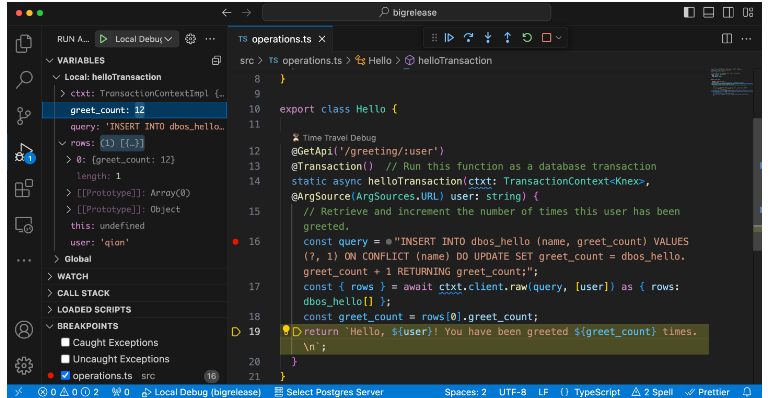This screenshot has width=770, height=398.
Task: Collapse the rows variable
Action: (62, 143)
